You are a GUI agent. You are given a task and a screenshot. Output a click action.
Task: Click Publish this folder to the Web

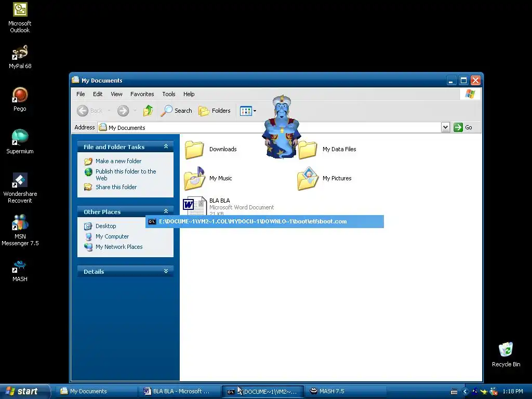(x=126, y=175)
